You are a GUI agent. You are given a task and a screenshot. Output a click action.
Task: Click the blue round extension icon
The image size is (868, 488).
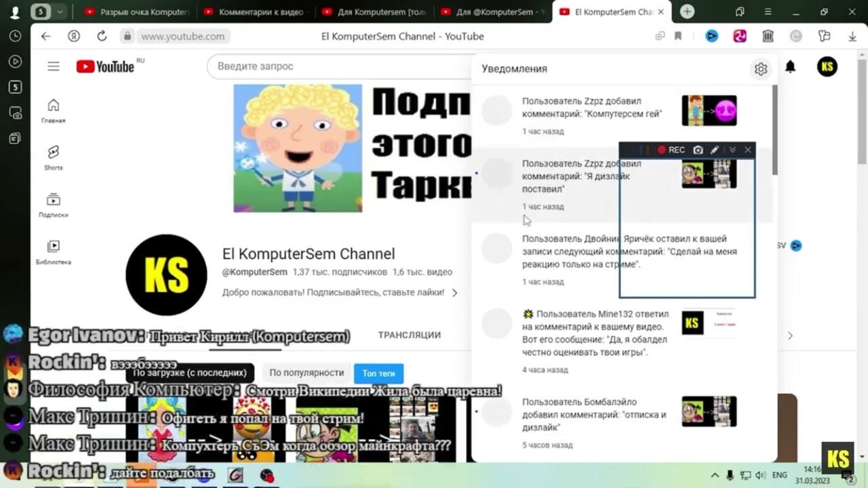point(711,37)
